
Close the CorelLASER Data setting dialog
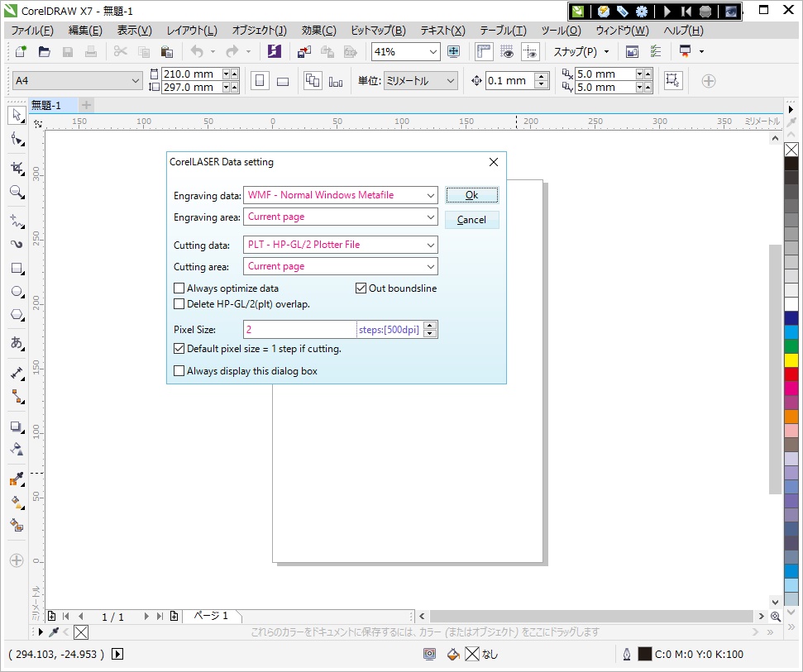pos(494,162)
